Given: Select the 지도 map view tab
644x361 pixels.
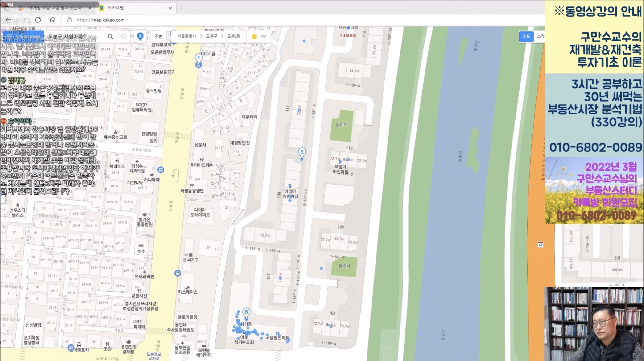Looking at the screenshot, I should pyautogui.click(x=526, y=37).
